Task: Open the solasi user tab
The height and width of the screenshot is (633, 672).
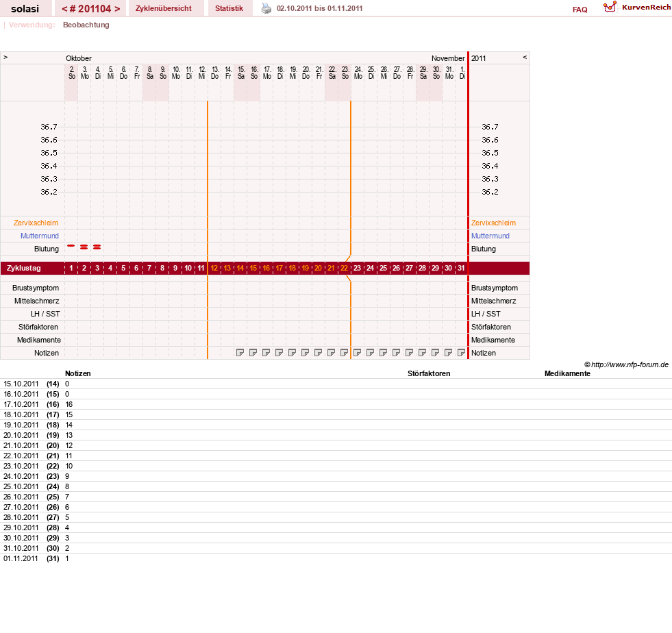Action: [x=25, y=9]
